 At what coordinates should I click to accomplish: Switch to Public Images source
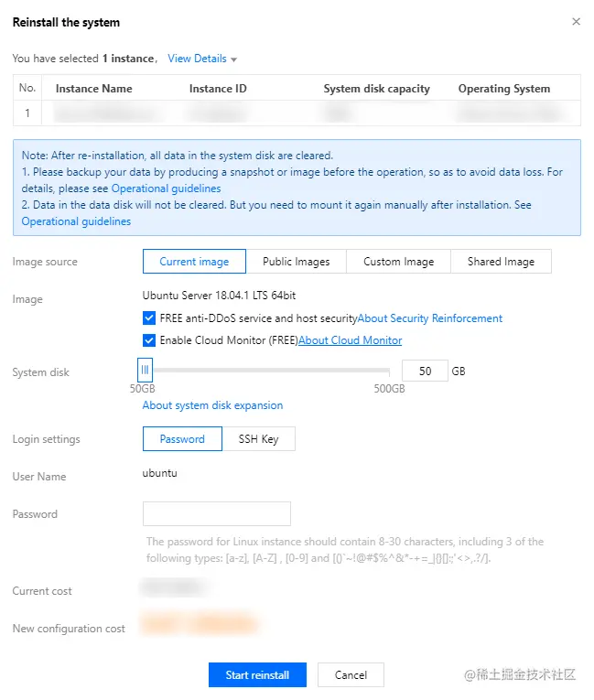296,261
